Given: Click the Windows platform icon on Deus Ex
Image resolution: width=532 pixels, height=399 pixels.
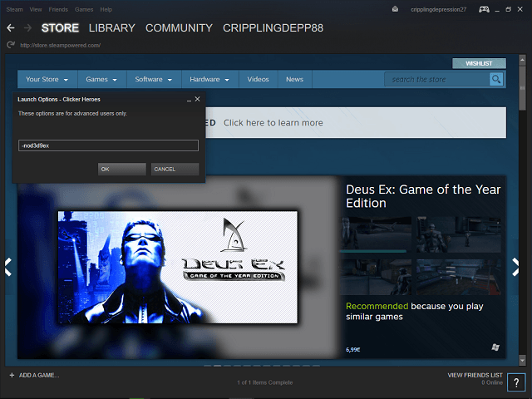Looking at the screenshot, I should (x=495, y=347).
